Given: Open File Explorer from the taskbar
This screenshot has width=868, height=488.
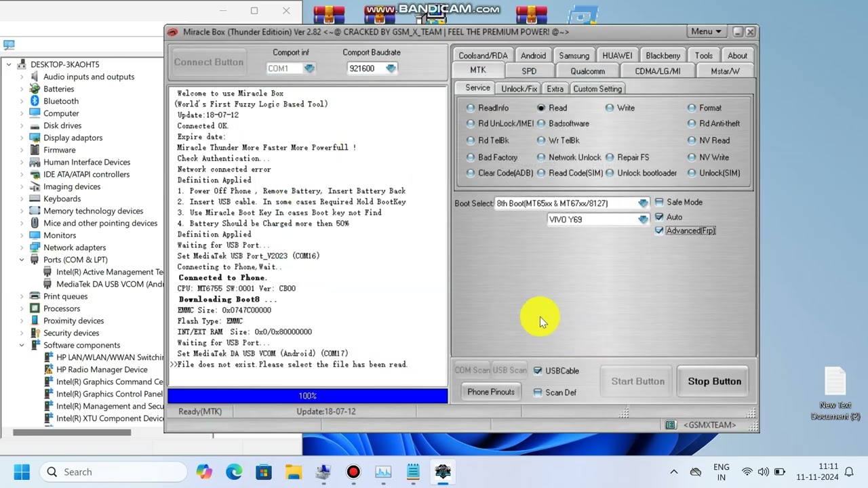Looking at the screenshot, I should click(294, 472).
